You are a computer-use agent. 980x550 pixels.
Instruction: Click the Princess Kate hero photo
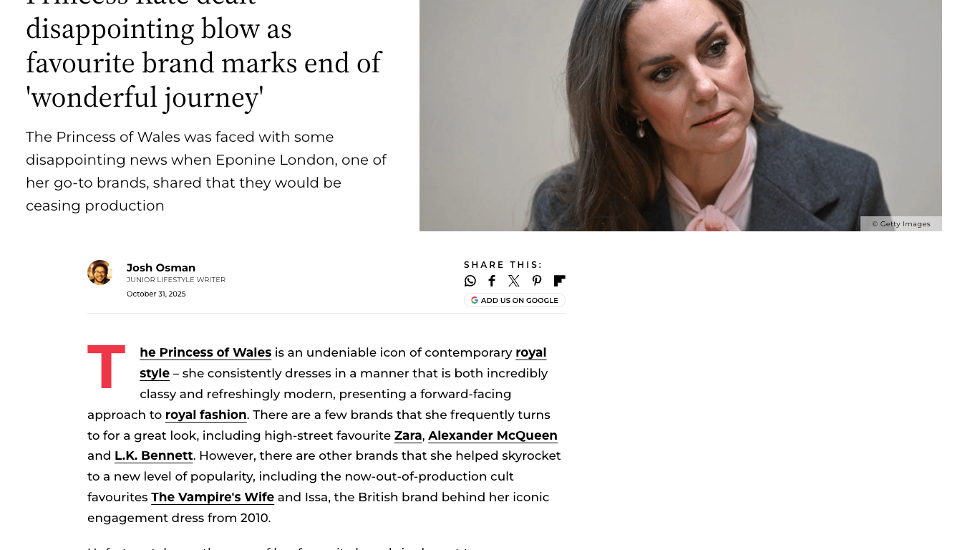681,115
